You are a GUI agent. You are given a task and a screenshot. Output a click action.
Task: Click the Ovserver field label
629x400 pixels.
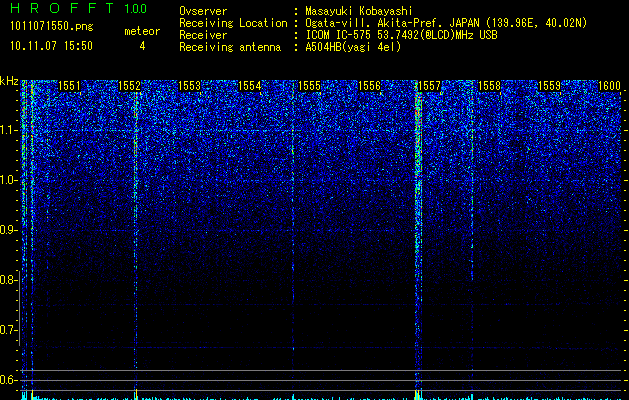point(203,11)
